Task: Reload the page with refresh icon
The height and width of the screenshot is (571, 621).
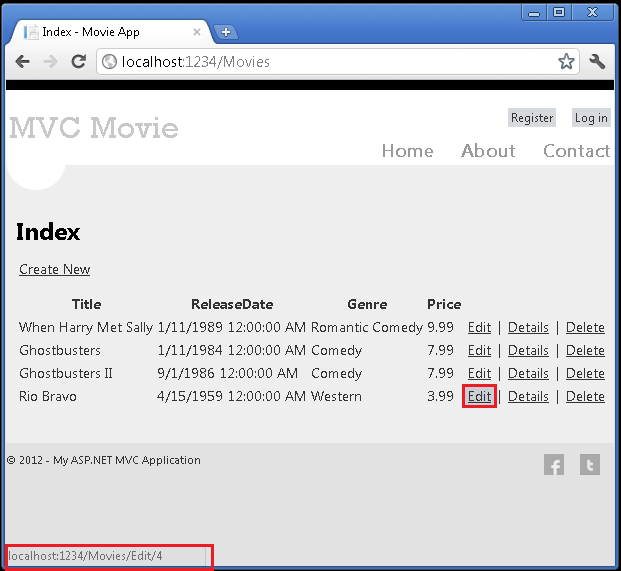Action: pyautogui.click(x=79, y=62)
